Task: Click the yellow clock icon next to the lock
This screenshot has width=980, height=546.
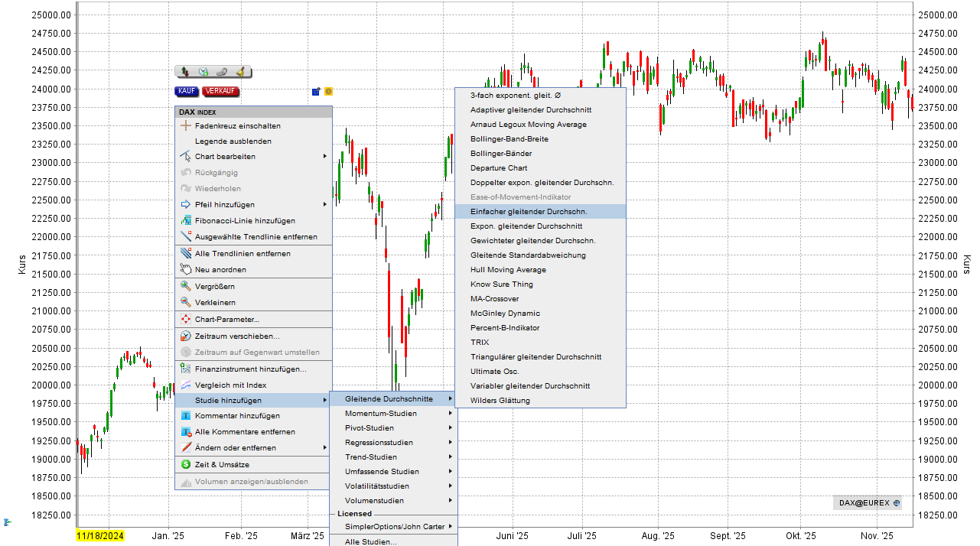Action: tap(327, 91)
